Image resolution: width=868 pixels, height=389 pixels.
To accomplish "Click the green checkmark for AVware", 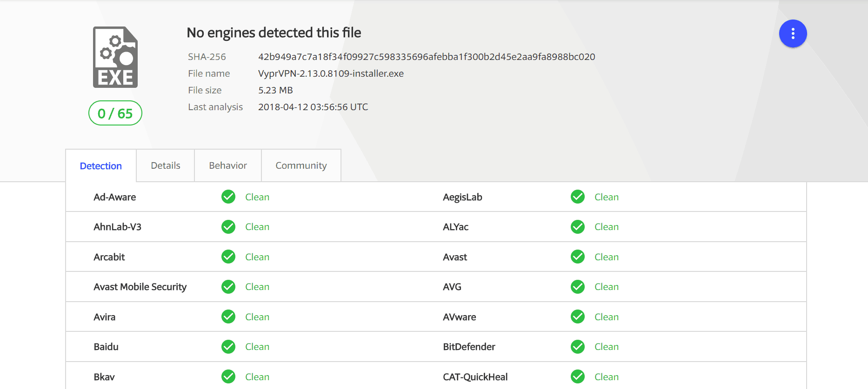I will (578, 317).
